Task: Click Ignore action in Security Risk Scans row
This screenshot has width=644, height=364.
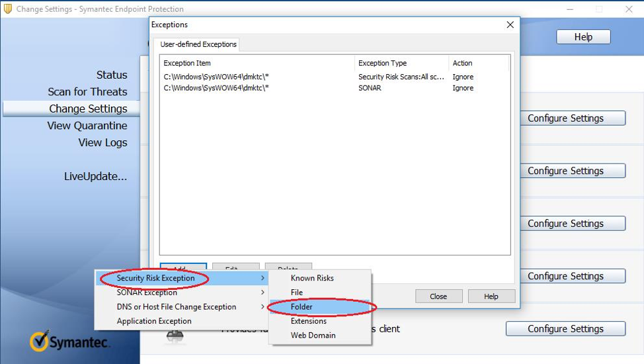Action: [x=463, y=77]
